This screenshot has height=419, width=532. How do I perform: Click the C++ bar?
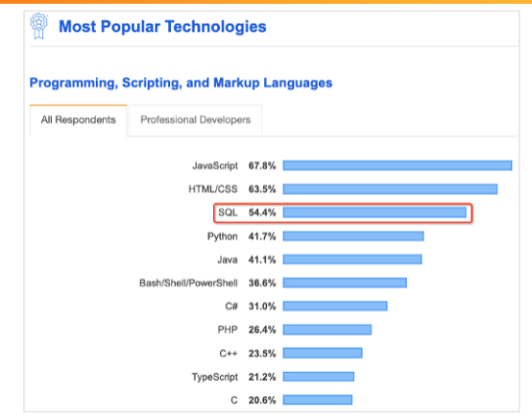click(x=323, y=353)
